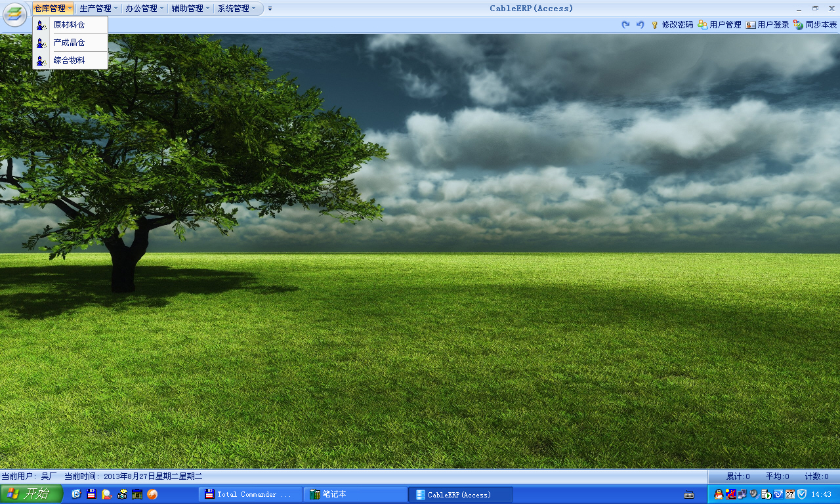Click the key icon for 修改密码
The height and width of the screenshot is (504, 840).
(654, 25)
